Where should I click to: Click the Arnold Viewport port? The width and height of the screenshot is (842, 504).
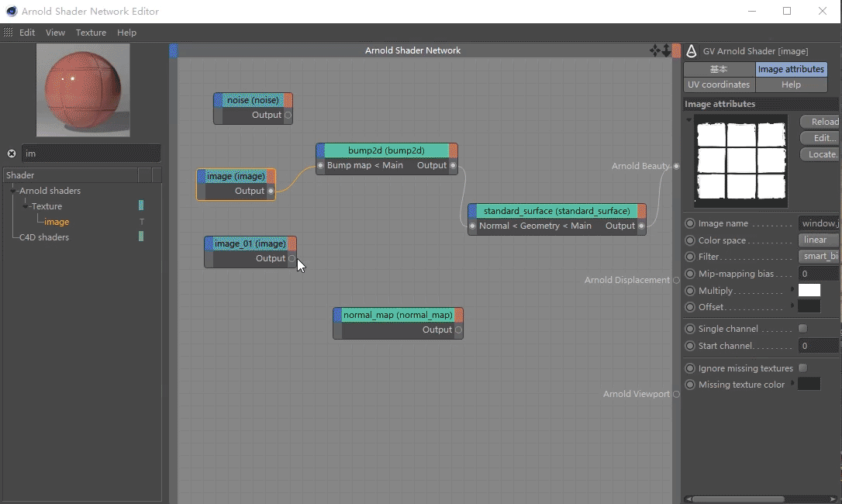pyautogui.click(x=676, y=394)
